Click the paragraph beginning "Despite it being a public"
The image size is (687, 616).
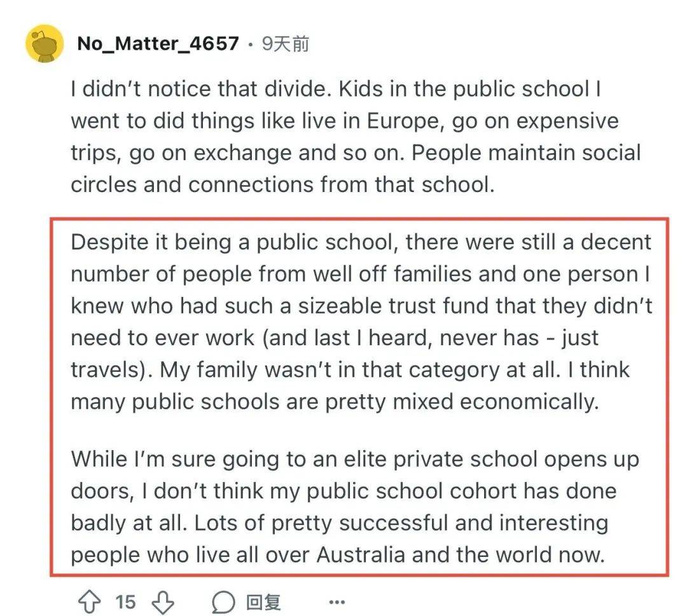(361, 322)
